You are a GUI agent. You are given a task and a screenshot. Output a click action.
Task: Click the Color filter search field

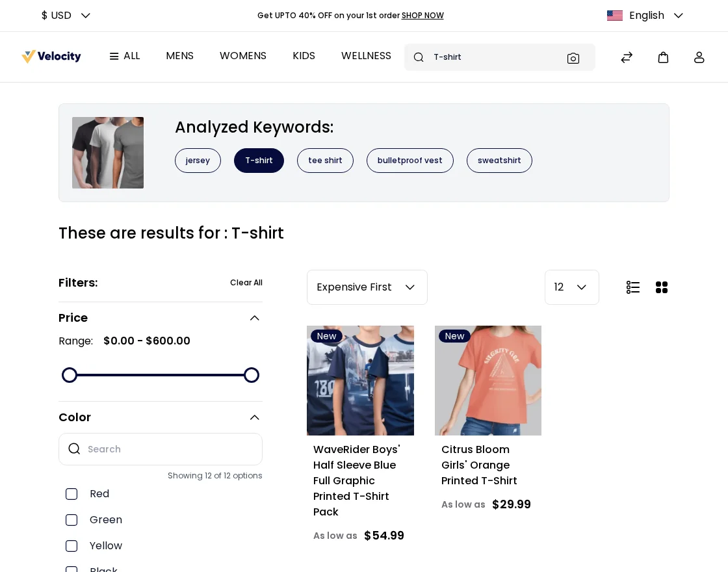point(160,449)
